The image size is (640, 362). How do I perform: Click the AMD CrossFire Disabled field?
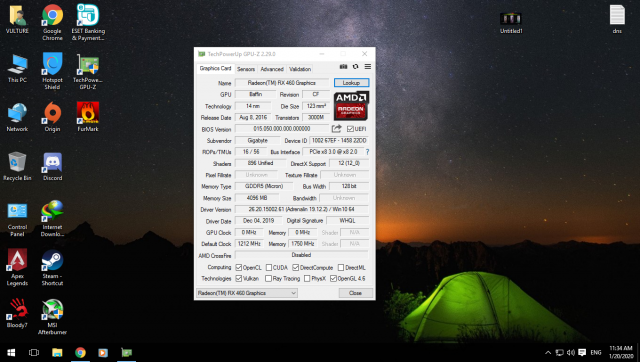302,255
